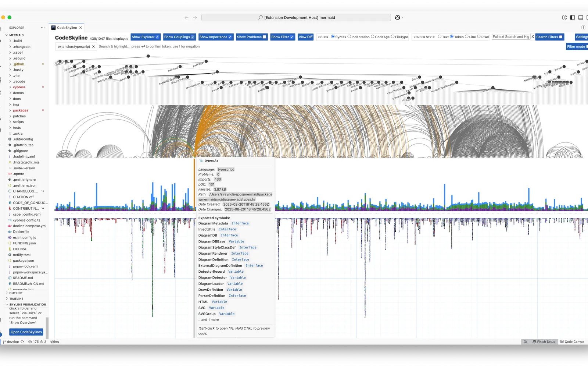588x368 pixels.
Task: Open Dockerfile in explorer
Action: click(x=21, y=231)
